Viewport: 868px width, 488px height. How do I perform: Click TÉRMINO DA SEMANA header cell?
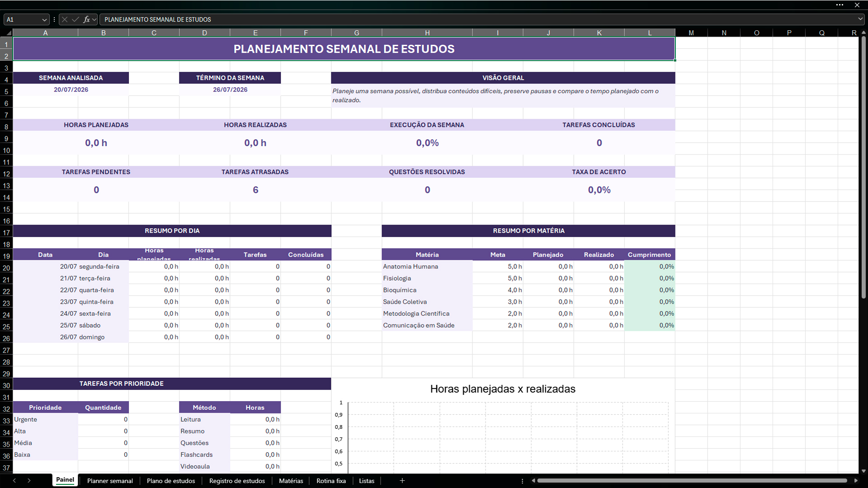pyautogui.click(x=230, y=78)
